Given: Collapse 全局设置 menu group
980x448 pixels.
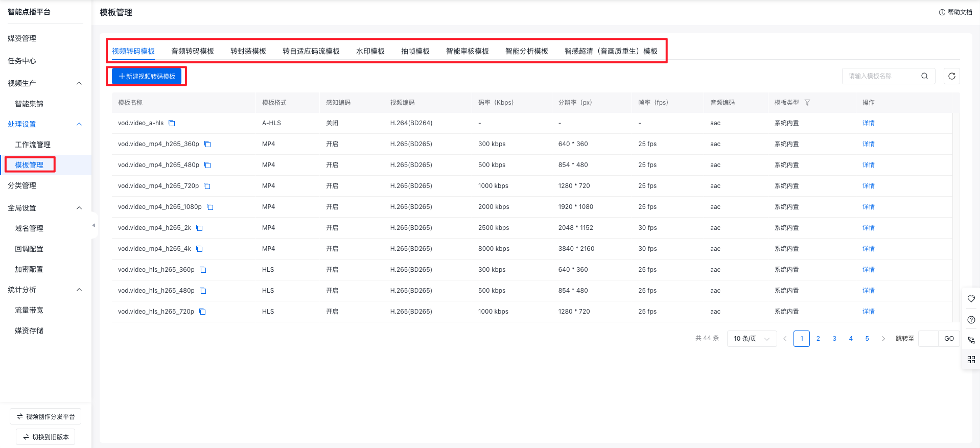Looking at the screenshot, I should (x=79, y=208).
